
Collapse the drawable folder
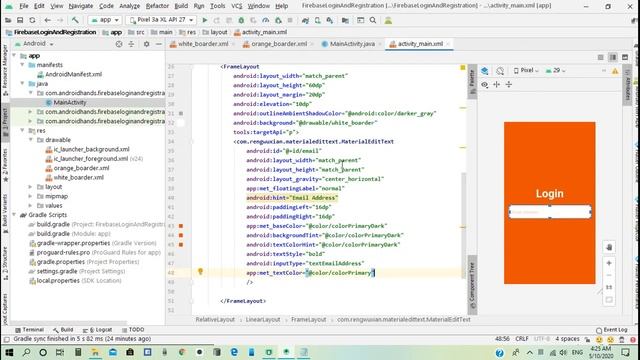tap(31, 140)
